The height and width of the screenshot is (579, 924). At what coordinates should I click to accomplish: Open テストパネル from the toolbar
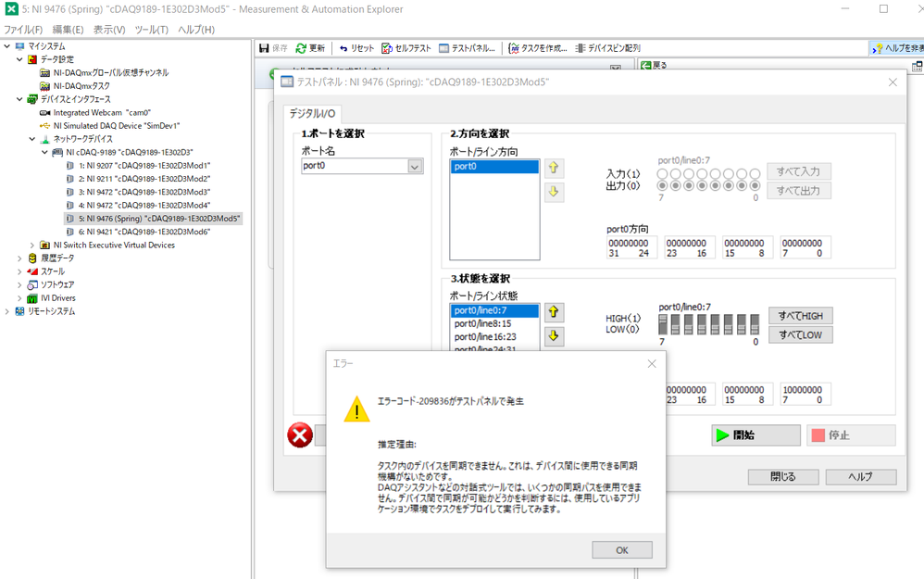tap(468, 48)
